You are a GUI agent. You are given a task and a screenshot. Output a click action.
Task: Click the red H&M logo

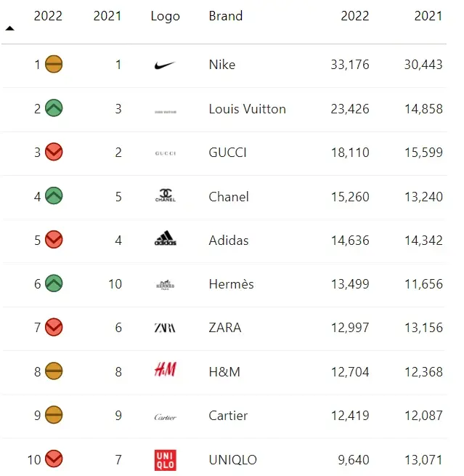[166, 369]
